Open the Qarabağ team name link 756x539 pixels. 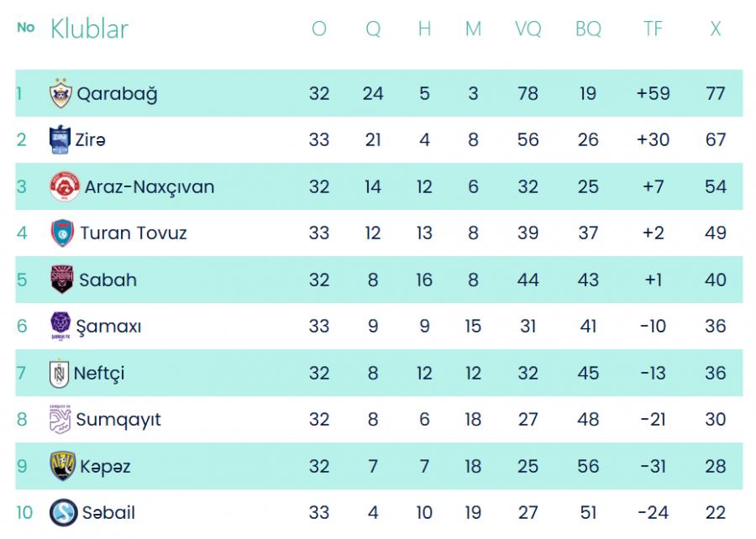click(x=117, y=94)
